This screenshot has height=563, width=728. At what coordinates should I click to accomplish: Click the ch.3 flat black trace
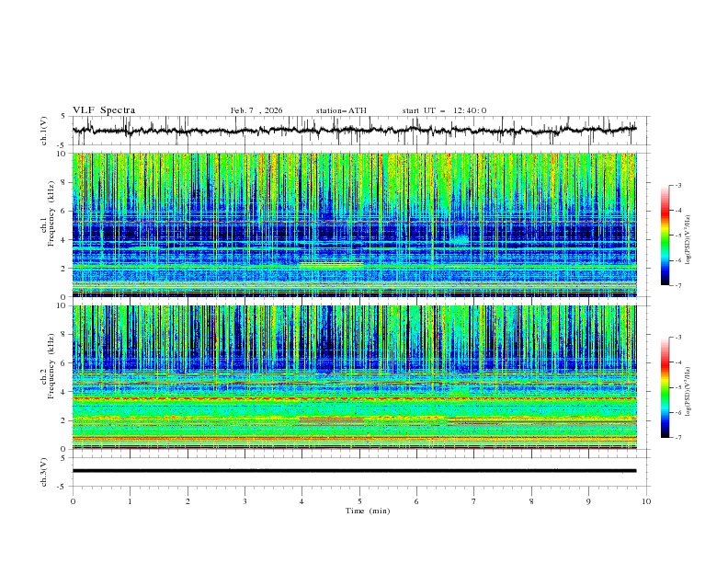pos(354,471)
